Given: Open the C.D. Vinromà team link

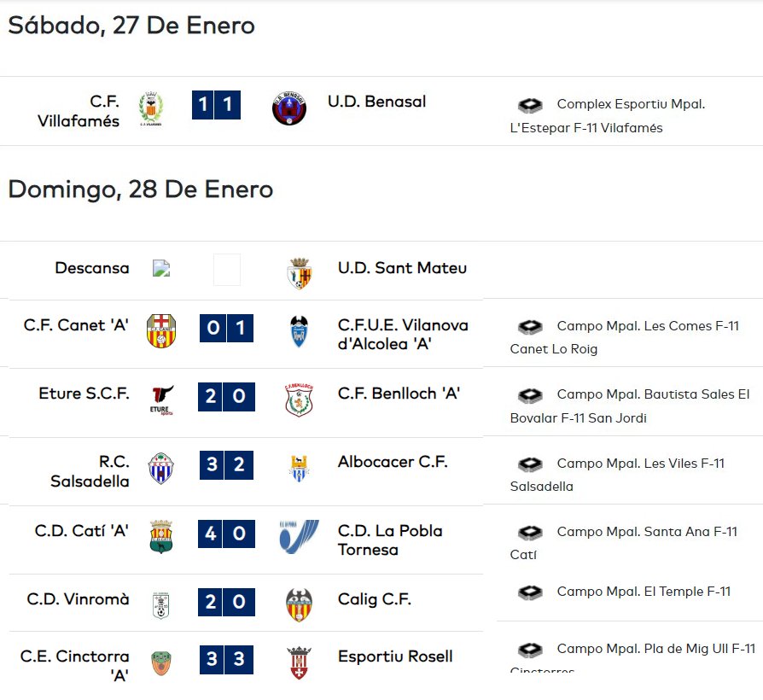Looking at the screenshot, I should coord(78,598).
